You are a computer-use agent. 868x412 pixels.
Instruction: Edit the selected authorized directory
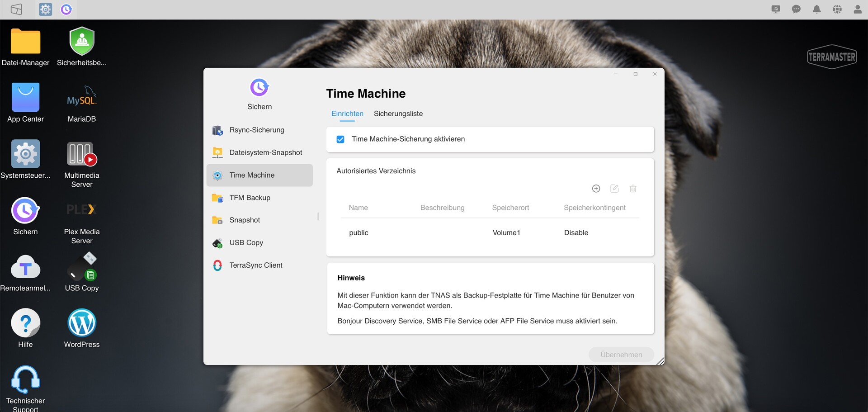pos(614,189)
